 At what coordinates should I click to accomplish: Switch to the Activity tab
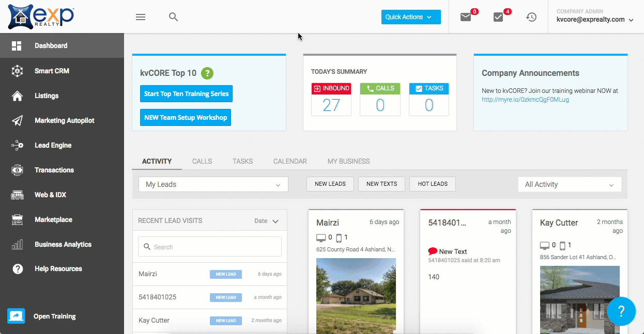click(x=157, y=161)
